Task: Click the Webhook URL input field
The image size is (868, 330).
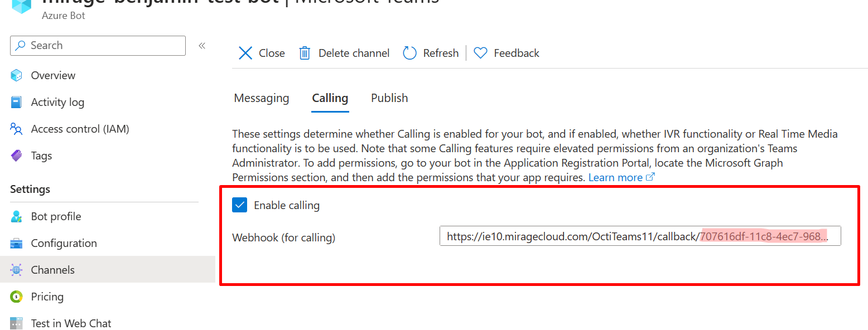Action: click(640, 236)
